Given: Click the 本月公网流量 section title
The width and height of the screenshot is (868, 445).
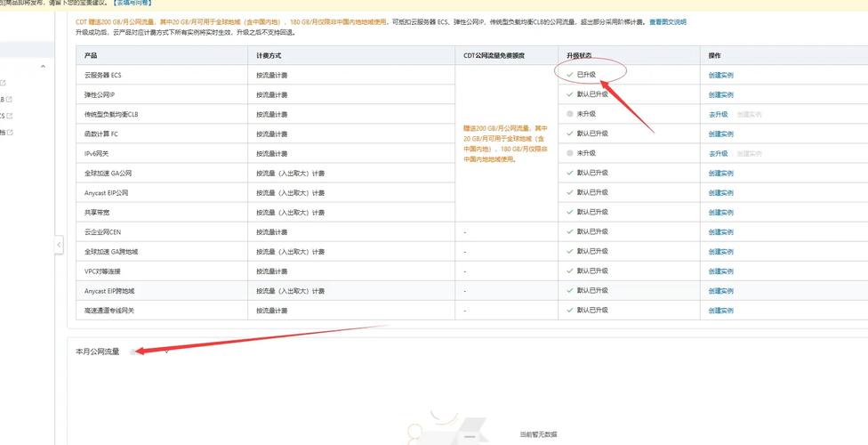Looking at the screenshot, I should point(98,352).
